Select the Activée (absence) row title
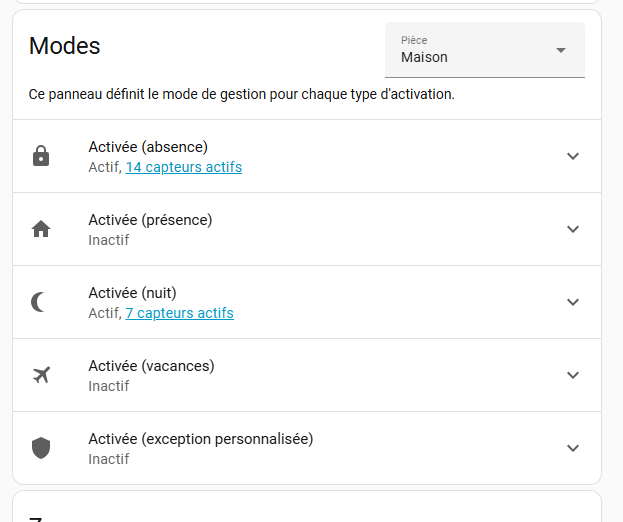The height and width of the screenshot is (522, 623). point(148,147)
